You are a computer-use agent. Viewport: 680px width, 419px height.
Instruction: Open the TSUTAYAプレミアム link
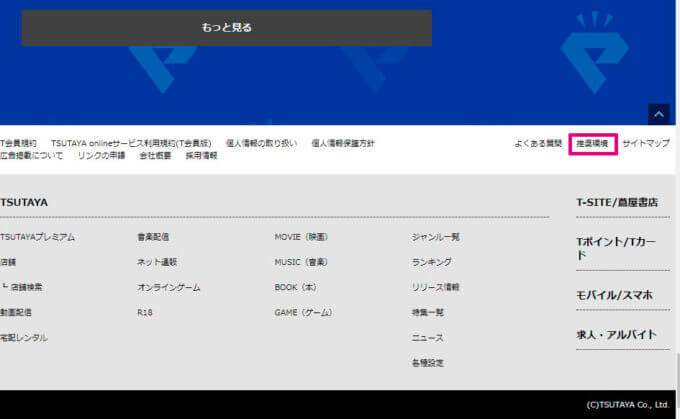(x=37, y=237)
